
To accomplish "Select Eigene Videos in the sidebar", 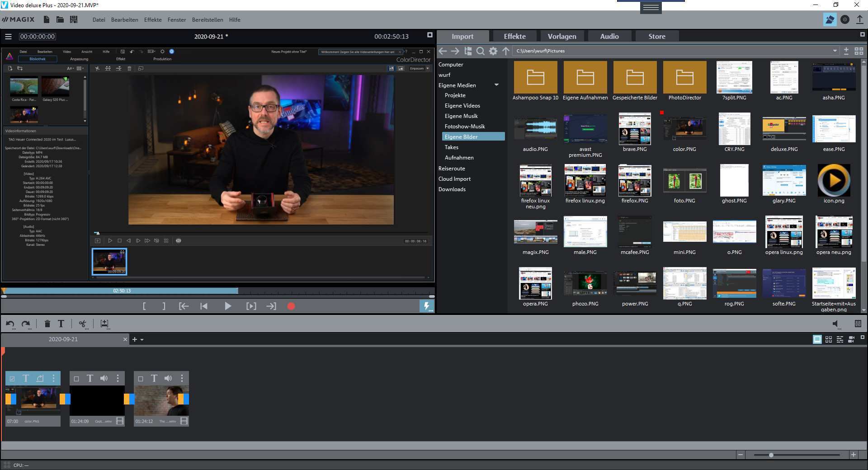I will (462, 106).
